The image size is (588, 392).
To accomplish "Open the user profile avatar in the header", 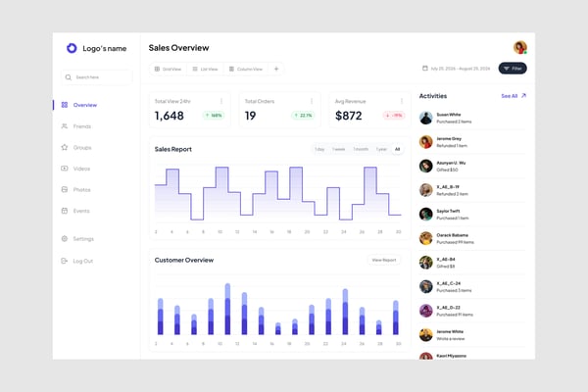I will point(520,48).
